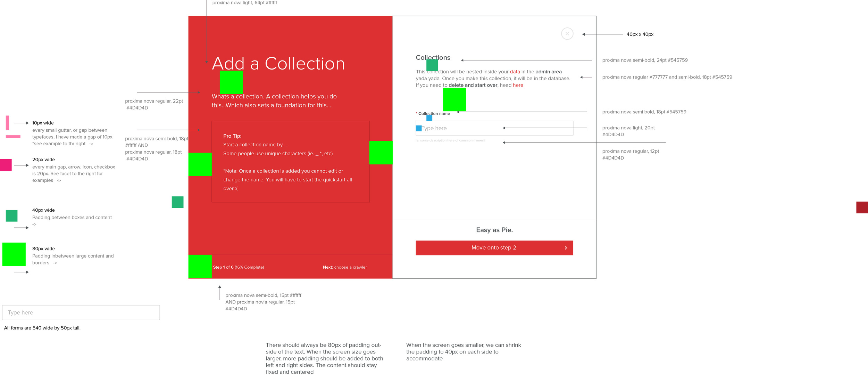Select the "Pro Tip:" label

point(232,136)
